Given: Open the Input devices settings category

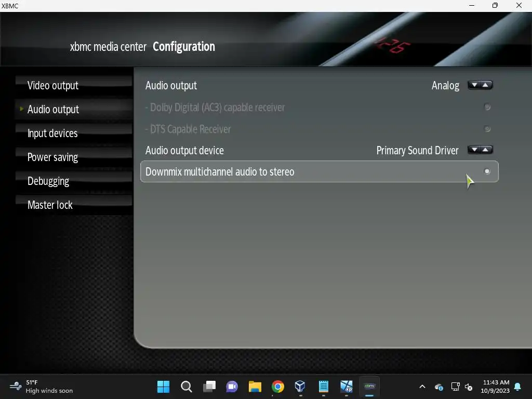Looking at the screenshot, I should [74, 134].
